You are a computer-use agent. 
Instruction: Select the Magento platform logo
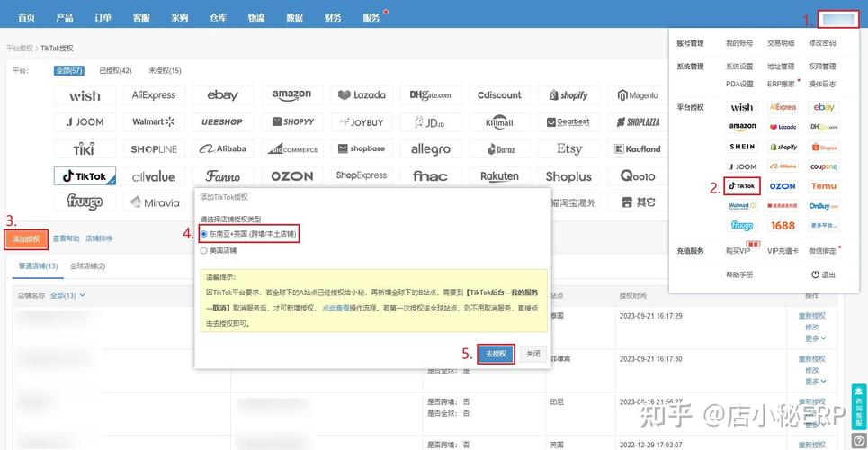[638, 95]
